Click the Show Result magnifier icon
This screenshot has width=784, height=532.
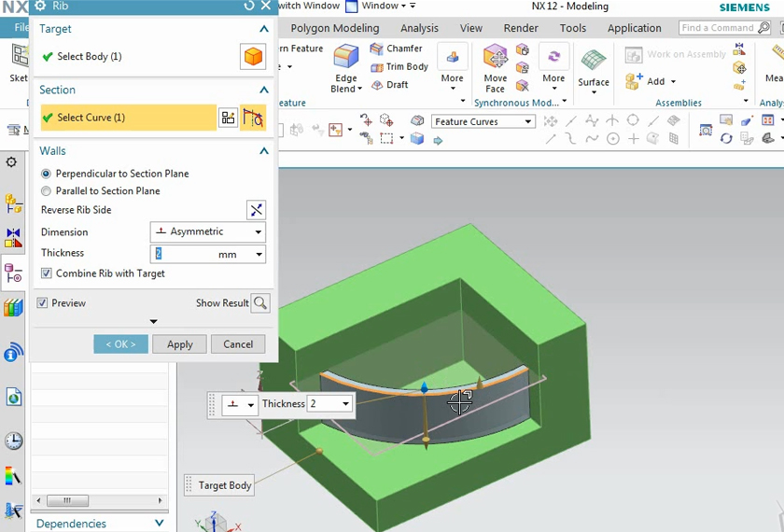260,303
